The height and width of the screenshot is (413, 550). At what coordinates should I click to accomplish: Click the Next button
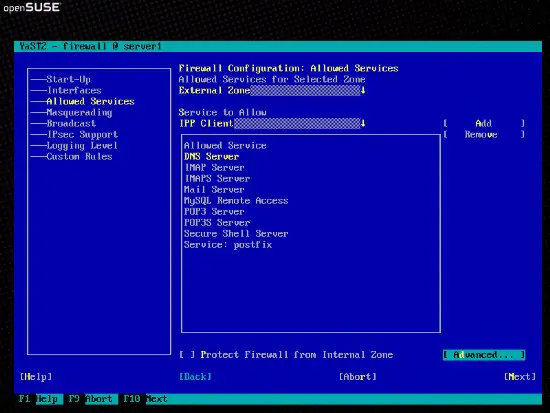pos(520,377)
